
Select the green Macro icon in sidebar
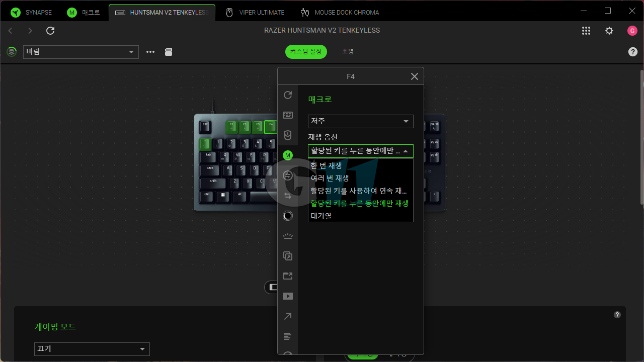[x=288, y=155]
